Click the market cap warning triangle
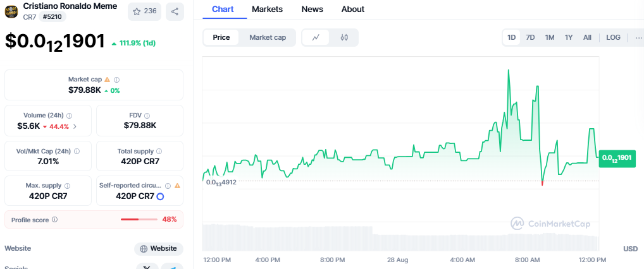The height and width of the screenshot is (269, 644). 107,80
